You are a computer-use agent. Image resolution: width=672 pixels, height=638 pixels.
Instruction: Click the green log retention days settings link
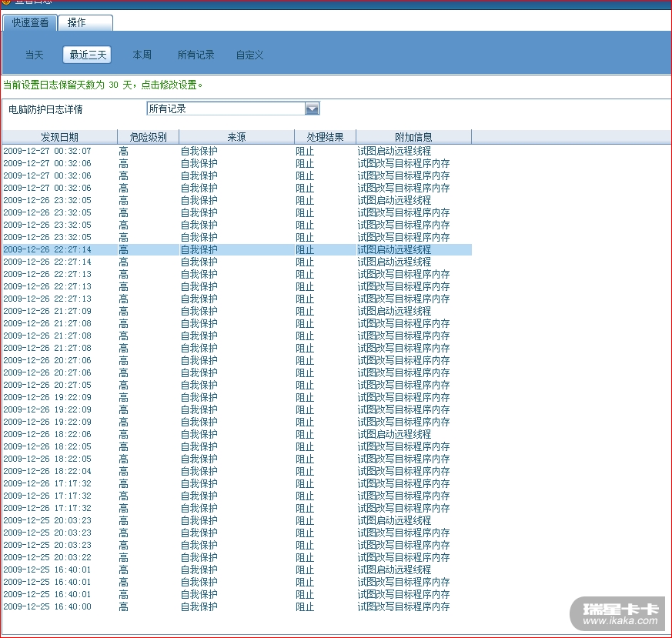point(104,85)
